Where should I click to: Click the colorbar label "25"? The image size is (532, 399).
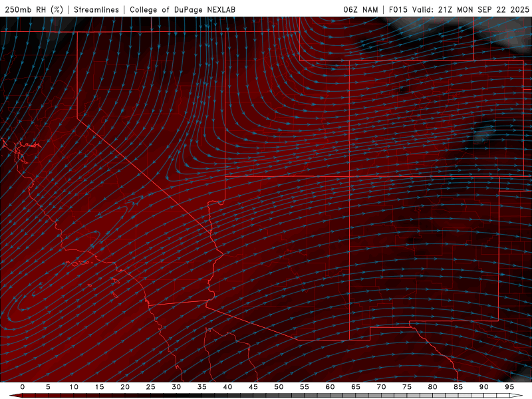click(x=151, y=387)
